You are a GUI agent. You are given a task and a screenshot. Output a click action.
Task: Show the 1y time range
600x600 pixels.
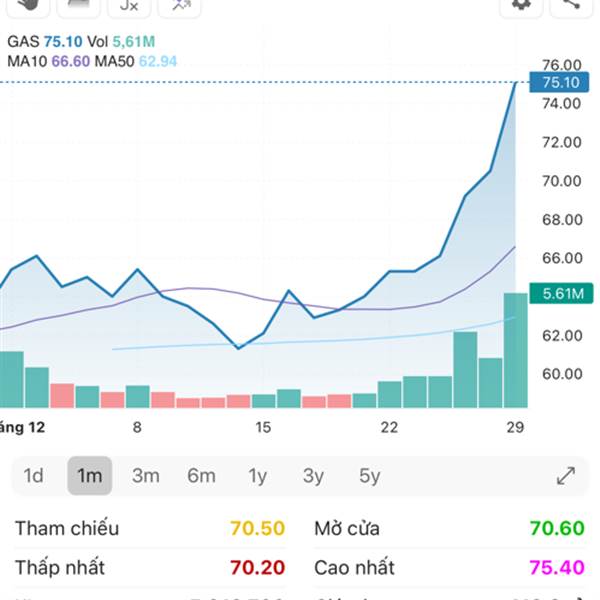[x=258, y=476]
